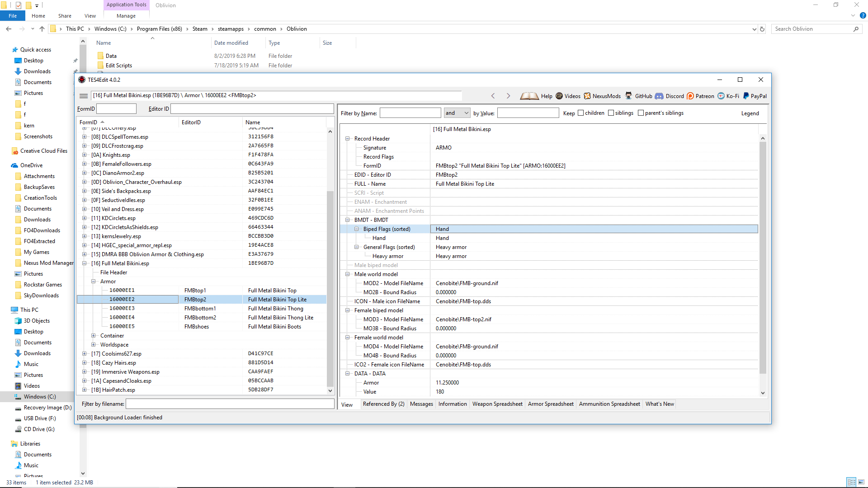Collapse the BMDT - BMDT section
The height and width of the screenshot is (488, 868).
point(348,220)
